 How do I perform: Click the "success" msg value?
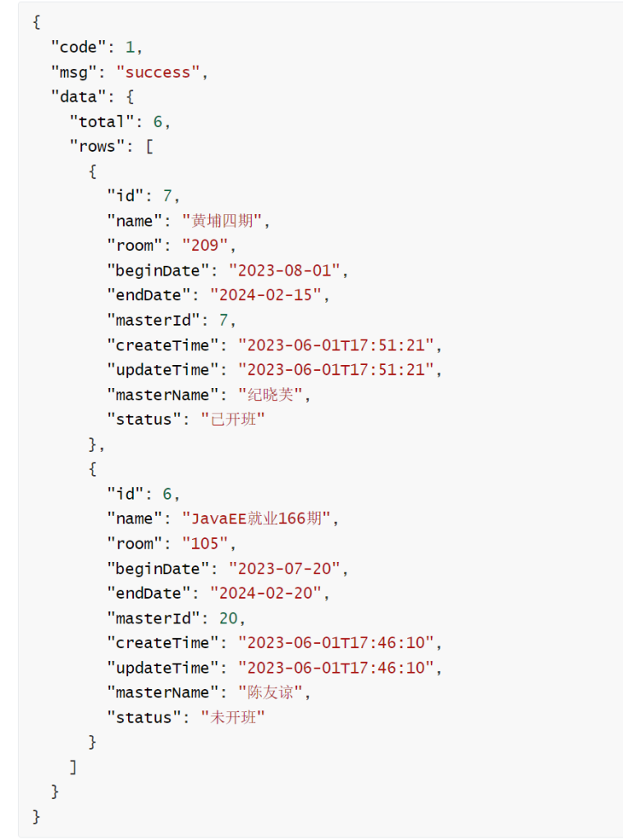pos(158,72)
